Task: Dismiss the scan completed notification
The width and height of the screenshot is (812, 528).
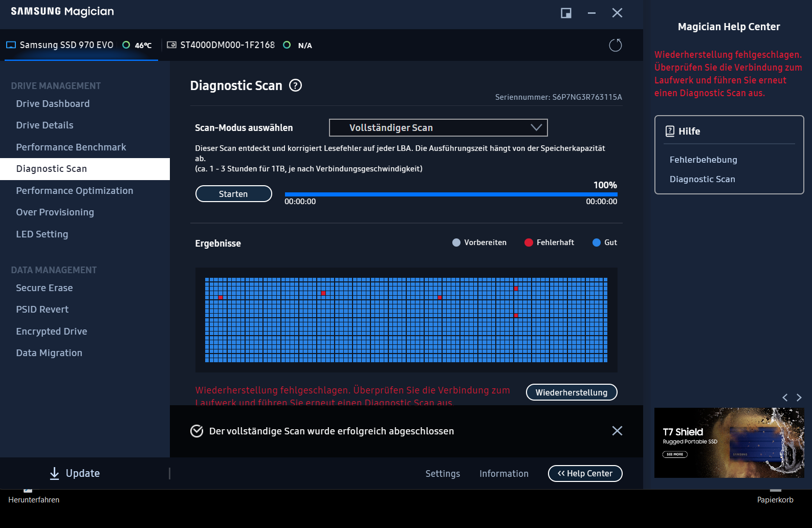Action: (x=617, y=431)
